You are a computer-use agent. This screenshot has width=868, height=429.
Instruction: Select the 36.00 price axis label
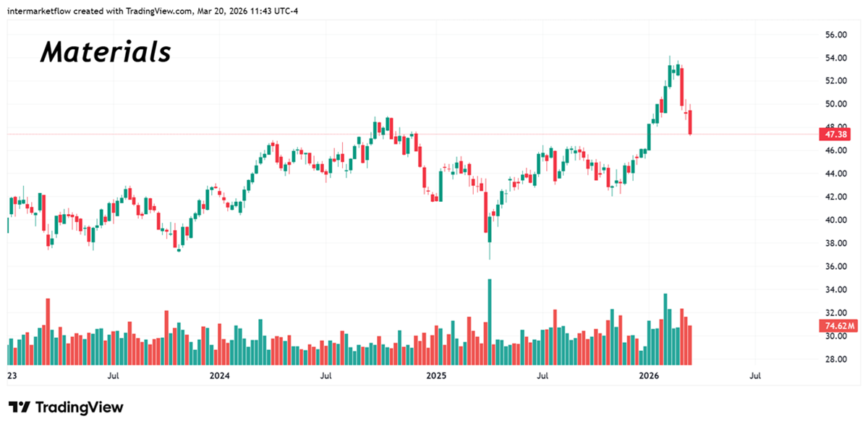pyautogui.click(x=836, y=266)
